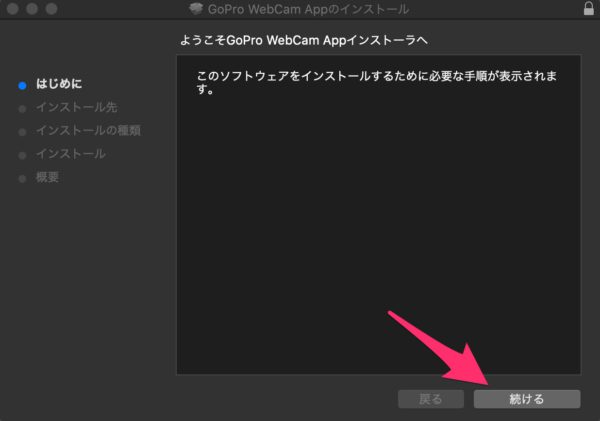The width and height of the screenshot is (600, 421).
Task: Click the 続ける (Continue) button
Action: pos(527,399)
